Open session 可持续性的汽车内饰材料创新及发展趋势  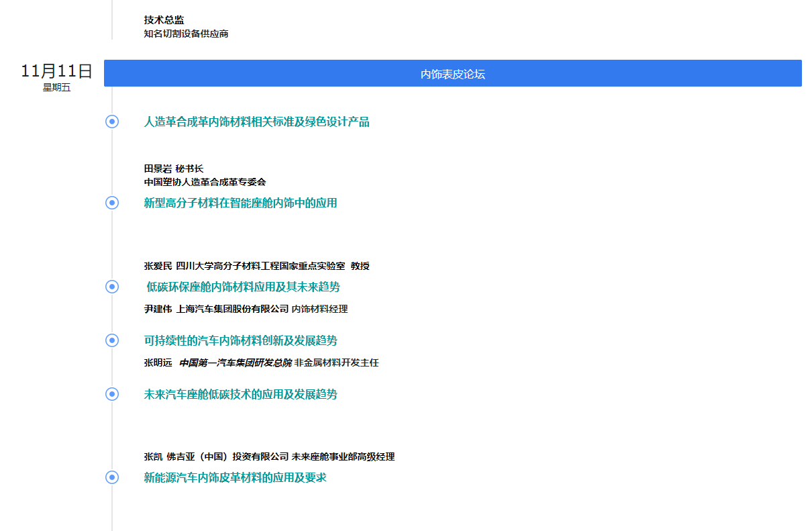tap(240, 341)
